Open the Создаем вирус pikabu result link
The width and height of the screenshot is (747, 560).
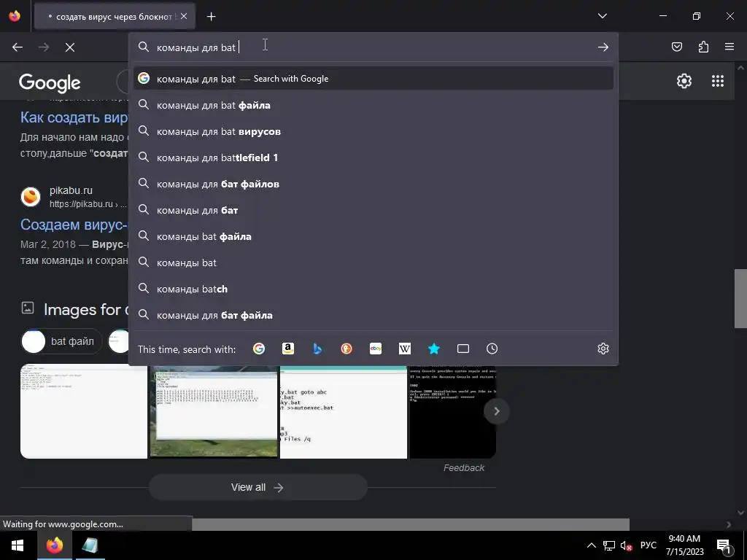point(74,225)
